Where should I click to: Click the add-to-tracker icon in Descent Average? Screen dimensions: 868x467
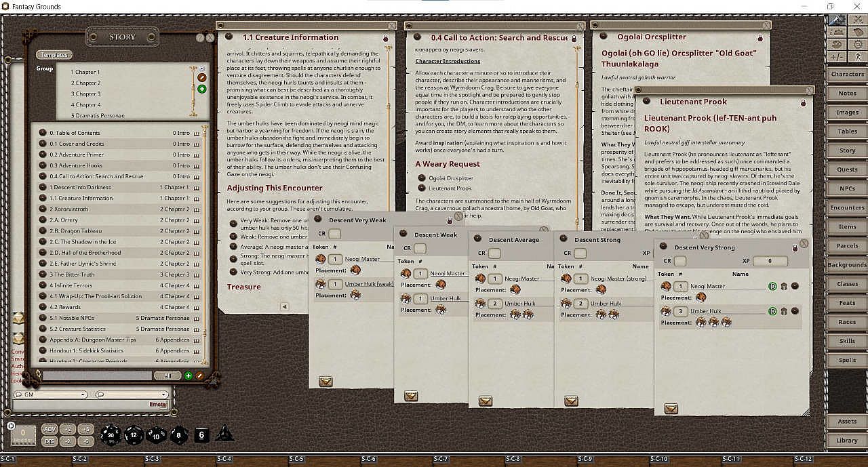[x=486, y=401]
